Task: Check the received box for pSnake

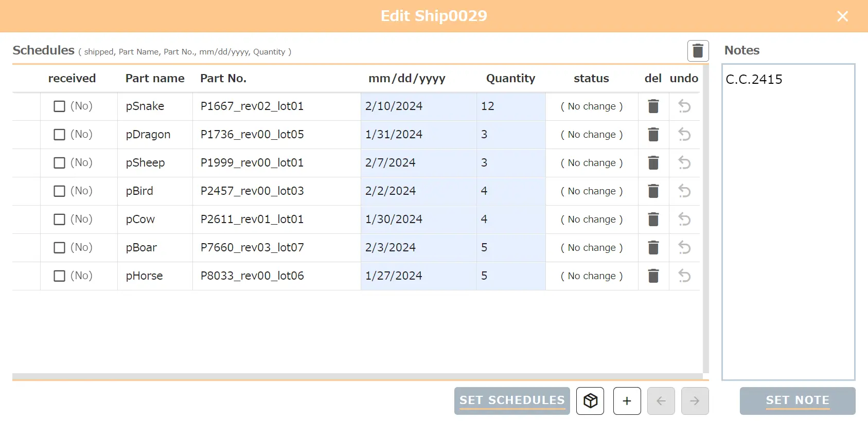Action: [60, 106]
